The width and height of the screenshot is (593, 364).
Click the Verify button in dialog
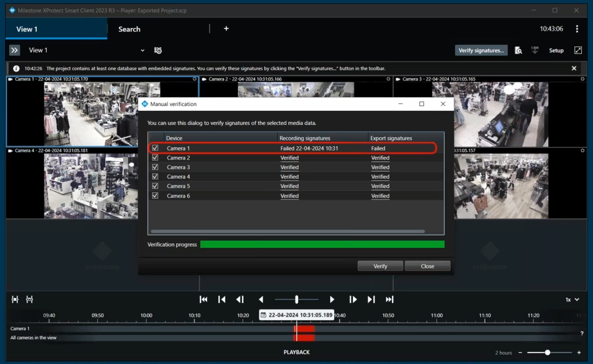380,266
